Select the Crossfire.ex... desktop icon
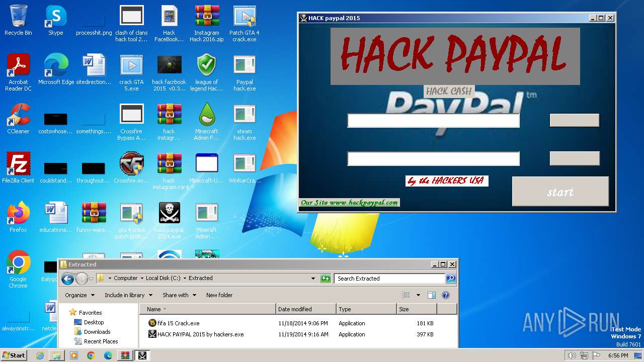The height and width of the screenshot is (362, 644). (131, 168)
